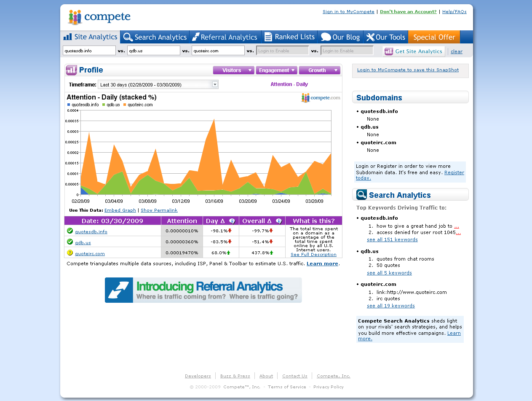Click the qdb.us site input field
Image resolution: width=532 pixels, height=401 pixels.
click(153, 51)
